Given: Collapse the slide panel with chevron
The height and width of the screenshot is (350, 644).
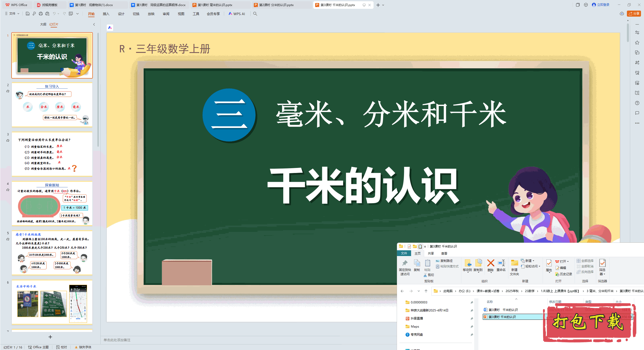Looking at the screenshot, I should pyautogui.click(x=94, y=24).
